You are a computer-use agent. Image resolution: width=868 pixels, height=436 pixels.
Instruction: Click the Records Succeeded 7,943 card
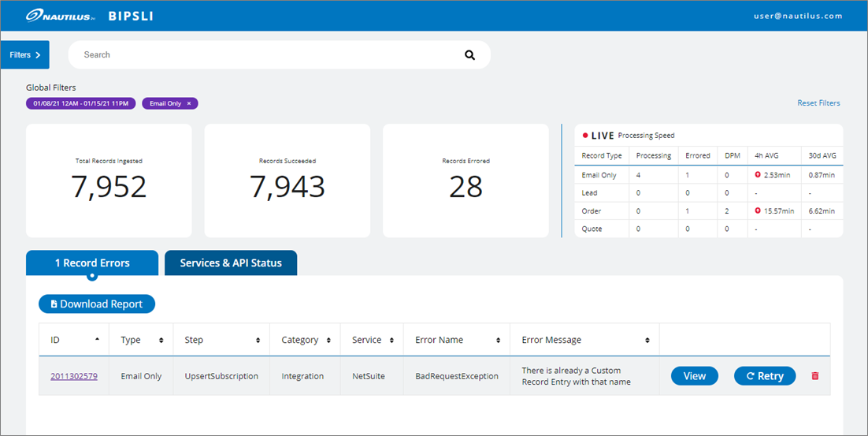tap(287, 181)
